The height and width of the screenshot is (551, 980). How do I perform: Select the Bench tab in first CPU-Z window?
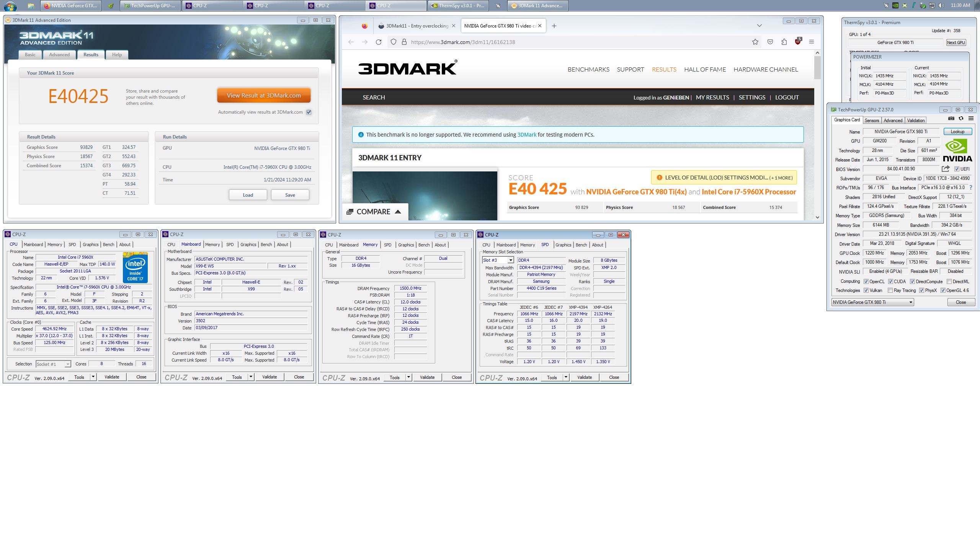pyautogui.click(x=108, y=245)
